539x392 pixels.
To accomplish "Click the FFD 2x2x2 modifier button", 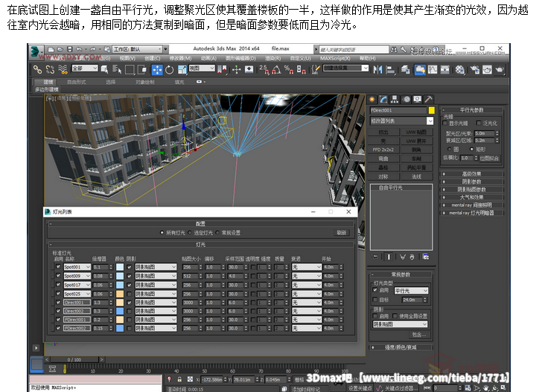I will pos(383,150).
